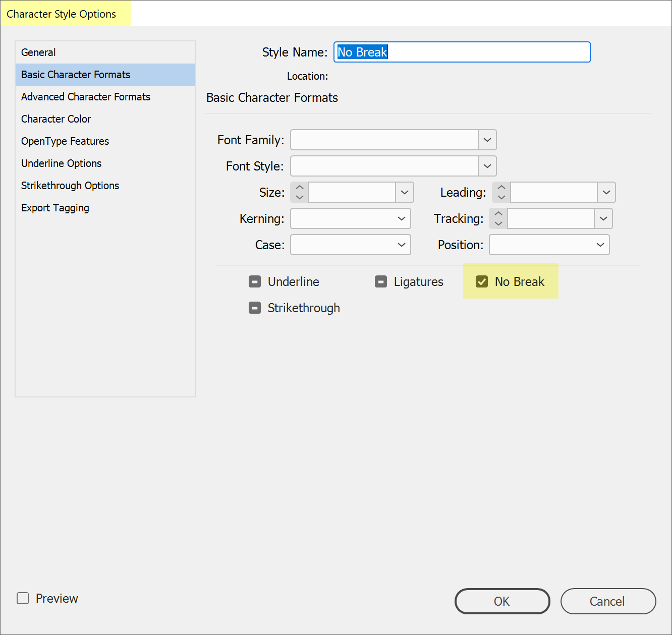Open the Position dropdown

tap(600, 245)
